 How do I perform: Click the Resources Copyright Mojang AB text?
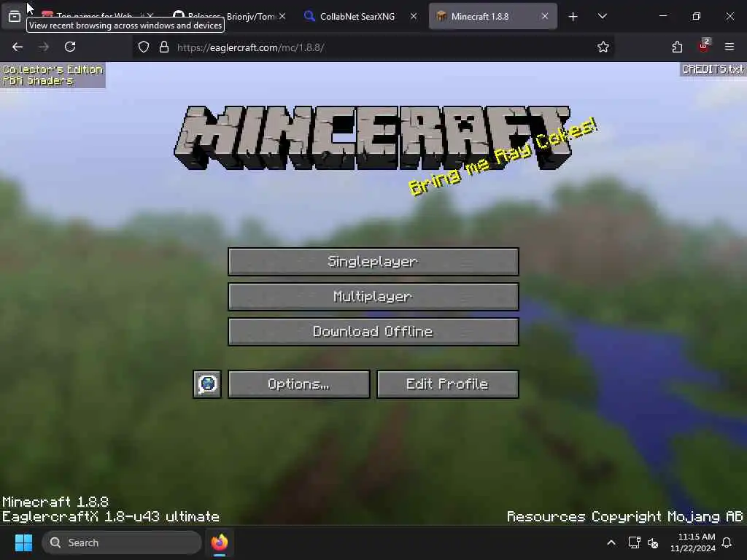point(625,517)
